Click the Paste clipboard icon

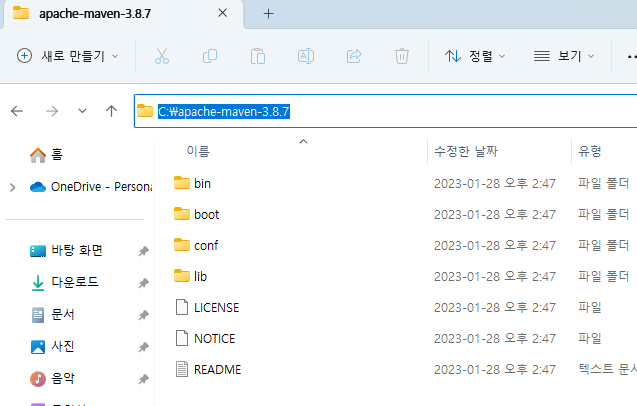[258, 56]
